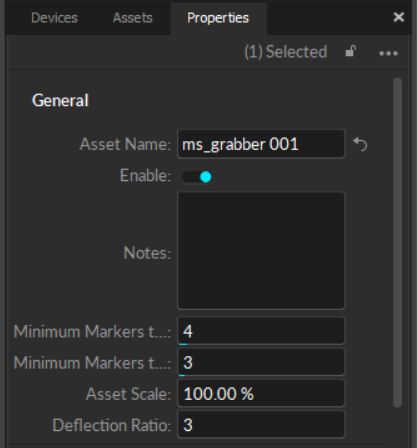
Task: Open the three-dots options menu
Action: click(x=388, y=53)
